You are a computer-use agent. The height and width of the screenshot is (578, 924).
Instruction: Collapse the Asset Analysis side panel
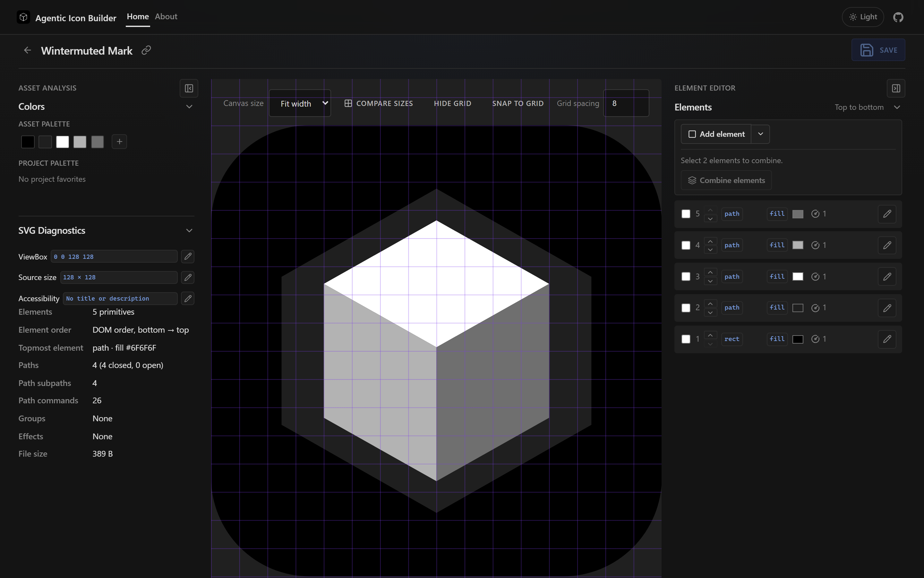(x=189, y=88)
